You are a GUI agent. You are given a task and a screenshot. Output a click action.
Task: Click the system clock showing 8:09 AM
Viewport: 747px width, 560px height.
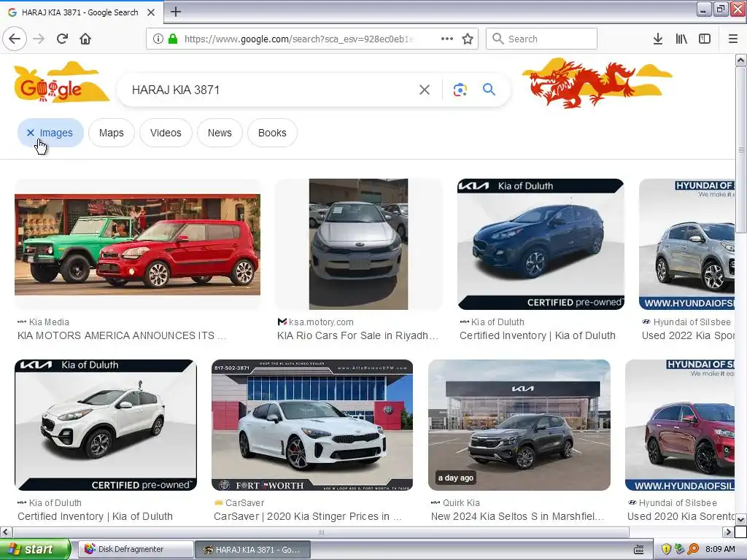pyautogui.click(x=720, y=550)
